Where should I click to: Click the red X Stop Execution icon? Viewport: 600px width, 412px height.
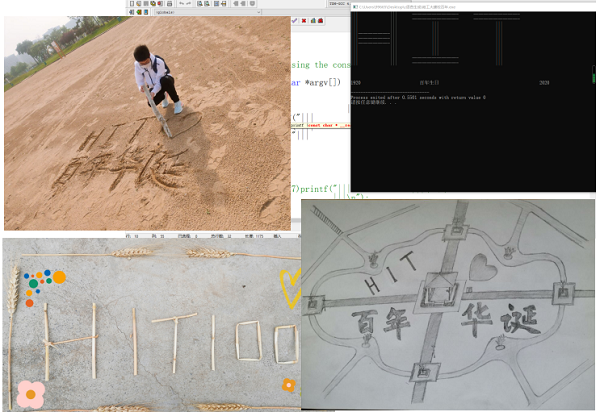point(304,21)
